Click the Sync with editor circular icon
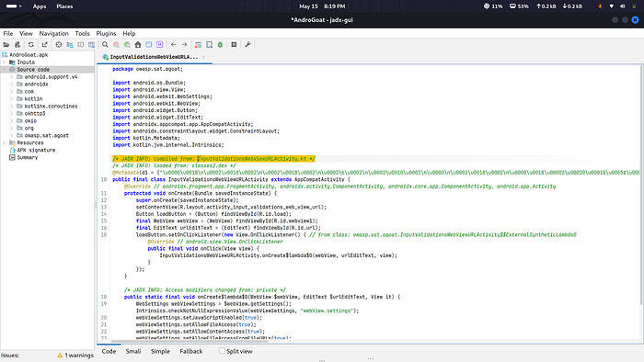This screenshot has height=362, width=644. 58,45
